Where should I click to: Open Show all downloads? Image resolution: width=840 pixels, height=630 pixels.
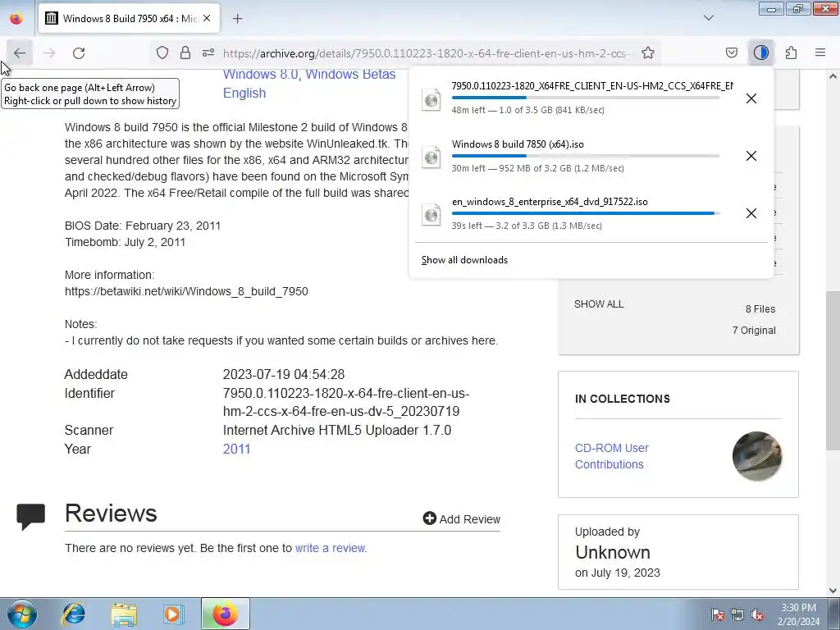(x=464, y=260)
